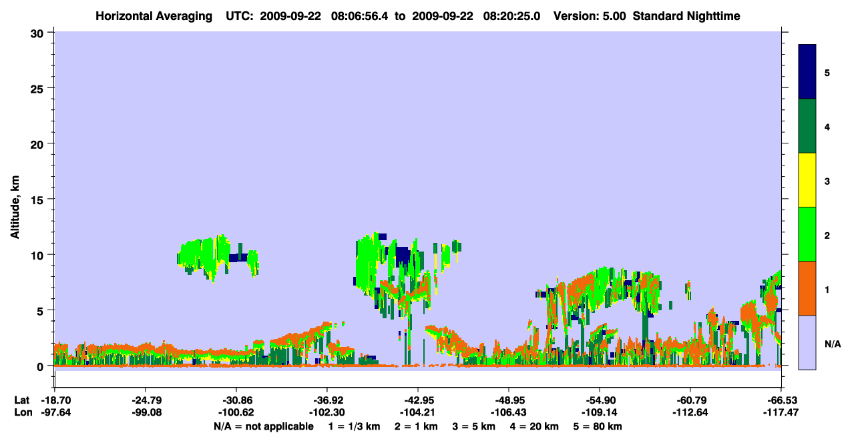Click the 'Lat' row label
868x445 pixels.
coord(21,400)
